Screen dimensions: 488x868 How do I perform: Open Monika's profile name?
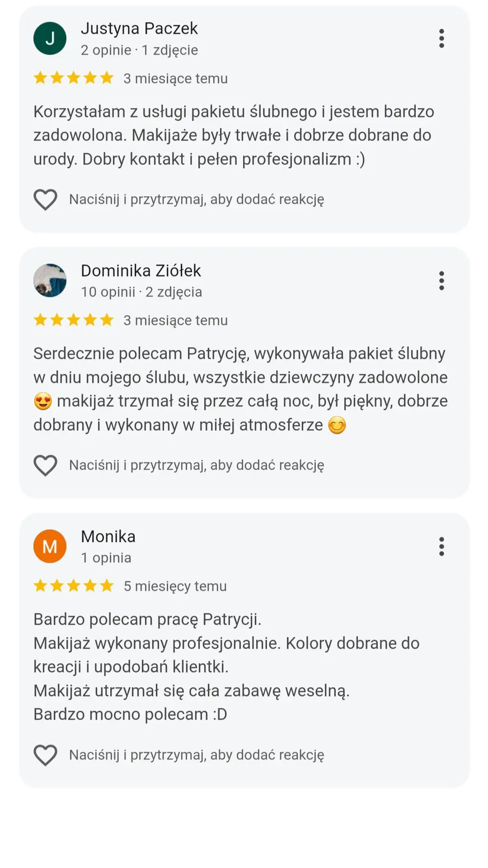click(108, 537)
